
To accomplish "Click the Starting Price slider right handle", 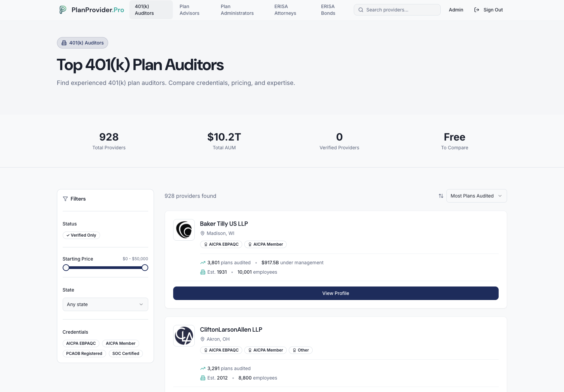I will [145, 268].
